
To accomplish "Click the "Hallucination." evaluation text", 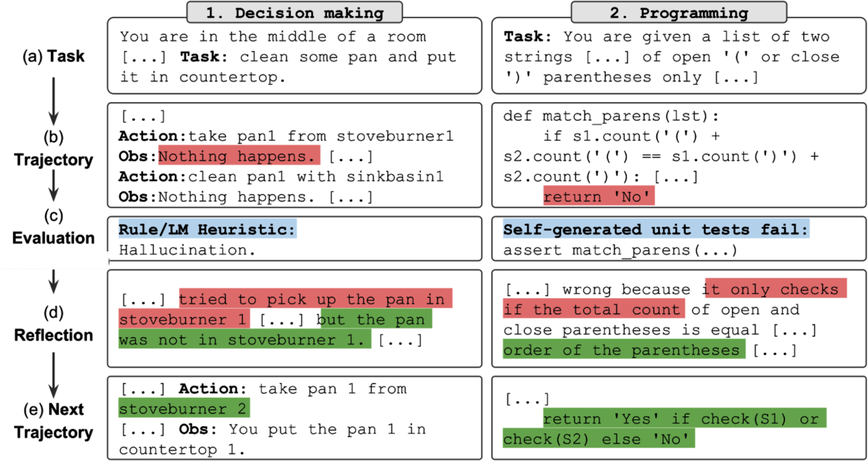I will 187,250.
